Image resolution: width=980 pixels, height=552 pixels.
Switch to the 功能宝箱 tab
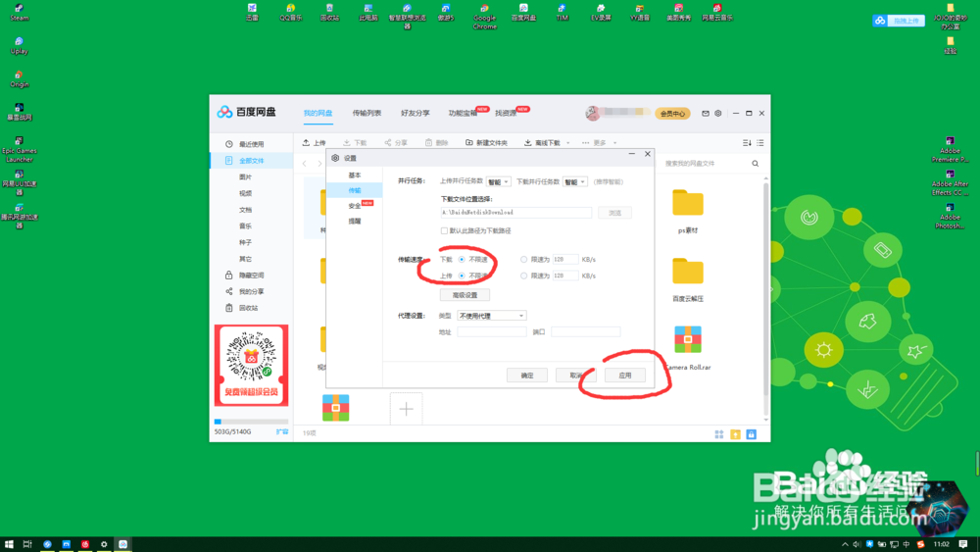pyautogui.click(x=463, y=113)
